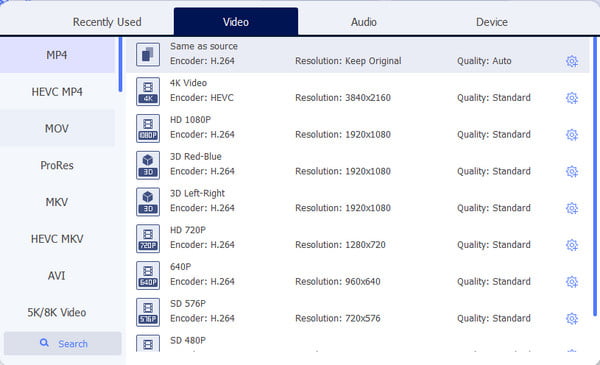Click the 4K Video preset icon
600x365 pixels.
click(x=148, y=92)
